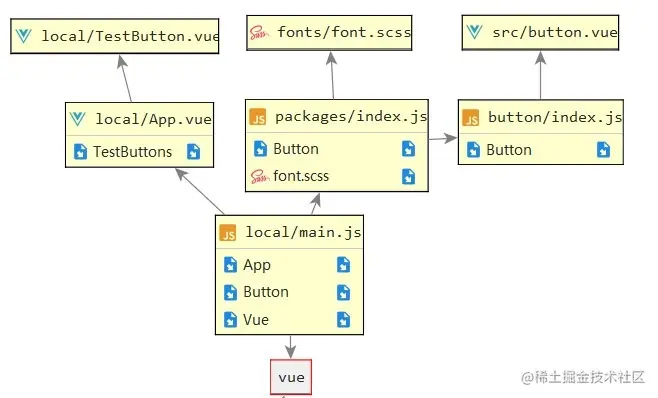The width and height of the screenshot is (658, 398).
Task: Select Button row text in packages/index.js
Action: pos(296,149)
